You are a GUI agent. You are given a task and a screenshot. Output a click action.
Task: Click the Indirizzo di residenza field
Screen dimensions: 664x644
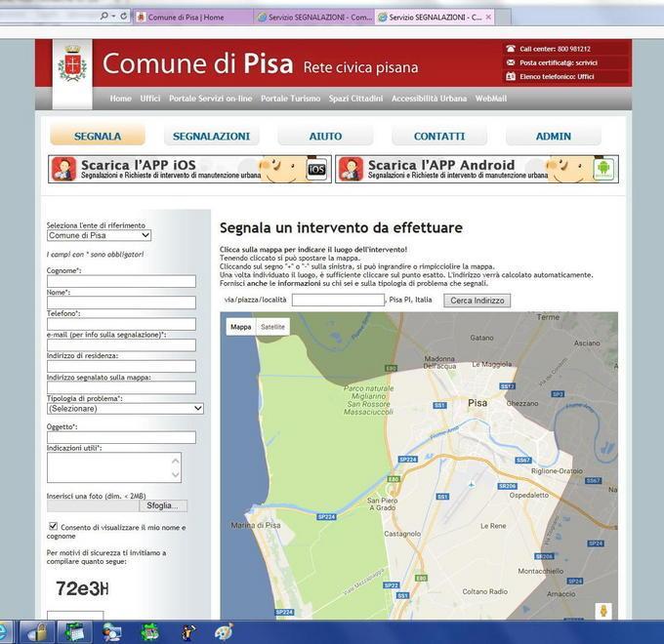point(121,367)
